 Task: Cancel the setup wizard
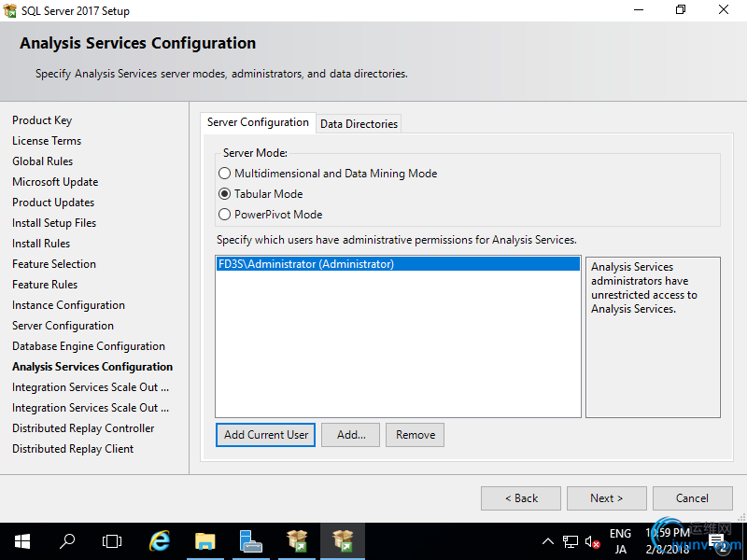(692, 498)
